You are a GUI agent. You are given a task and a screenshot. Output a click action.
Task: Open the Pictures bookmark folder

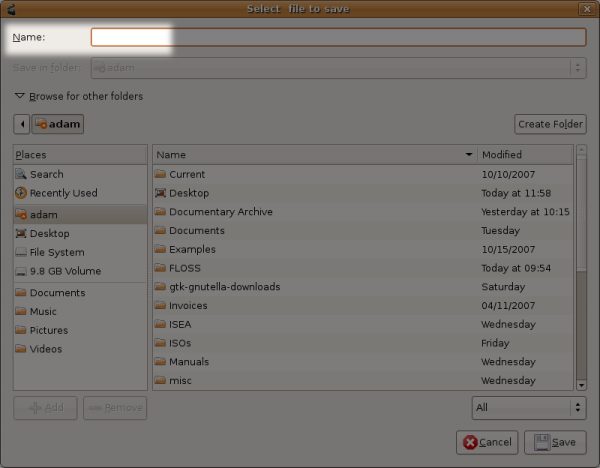(x=48, y=330)
